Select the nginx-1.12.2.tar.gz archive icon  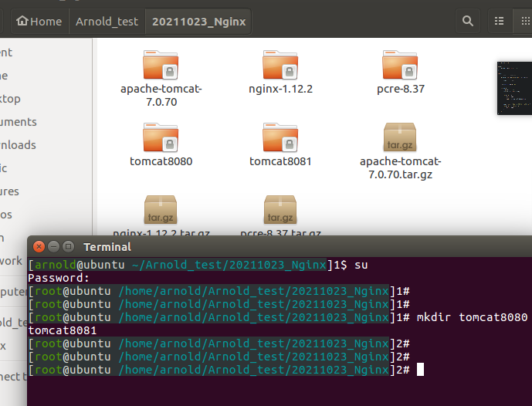[161, 210]
